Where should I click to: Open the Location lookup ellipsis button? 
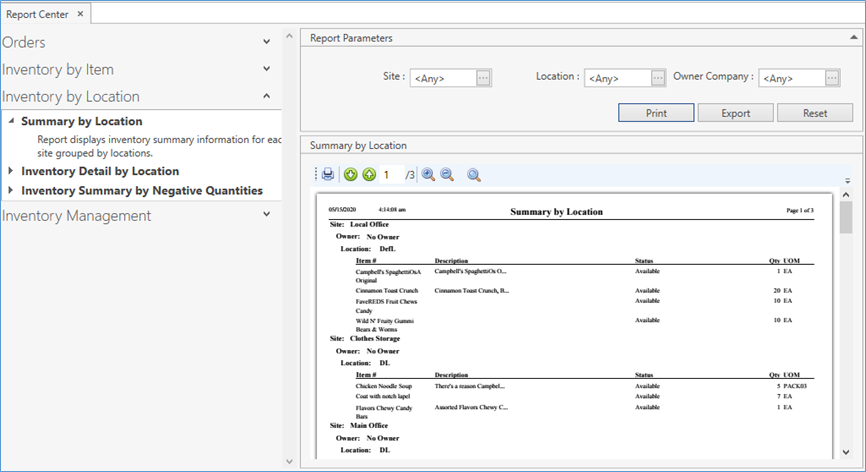coord(657,78)
